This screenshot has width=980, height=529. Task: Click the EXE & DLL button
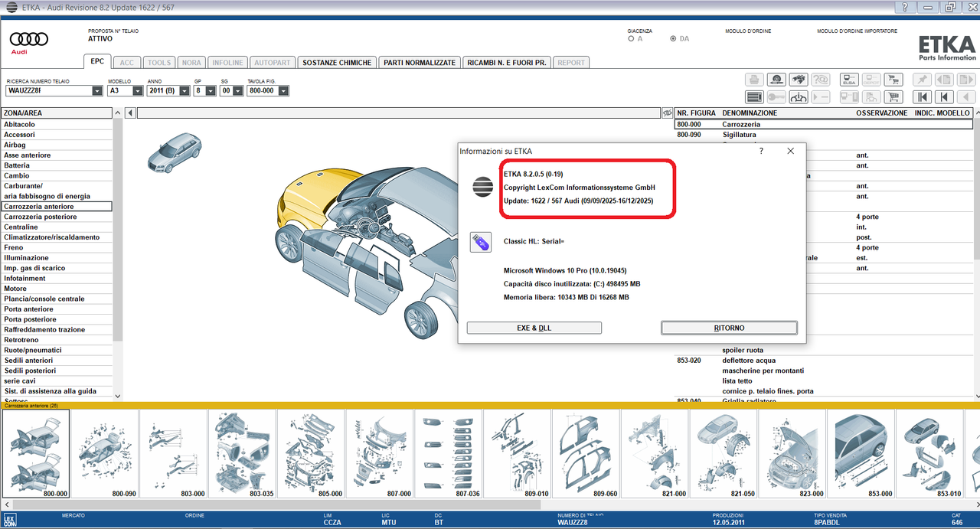tap(534, 328)
